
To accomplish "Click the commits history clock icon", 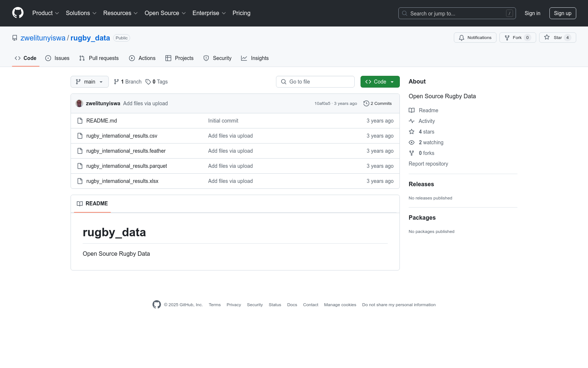I will (x=366, y=103).
